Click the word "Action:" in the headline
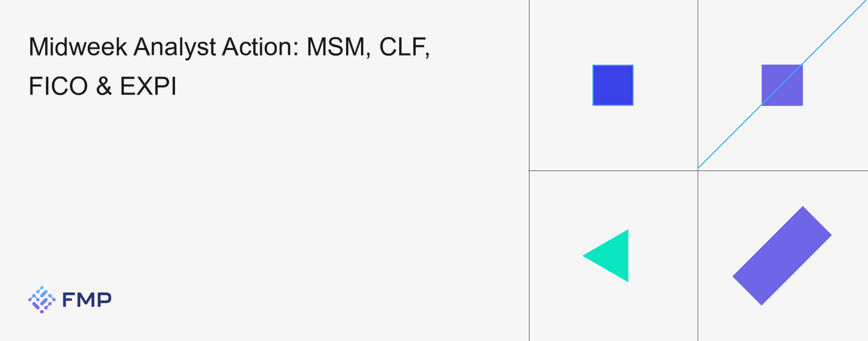 260,47
